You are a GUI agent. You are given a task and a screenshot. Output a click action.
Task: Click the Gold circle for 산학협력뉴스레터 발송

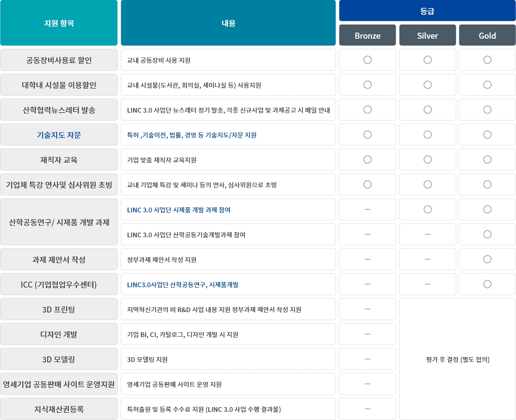(x=487, y=110)
